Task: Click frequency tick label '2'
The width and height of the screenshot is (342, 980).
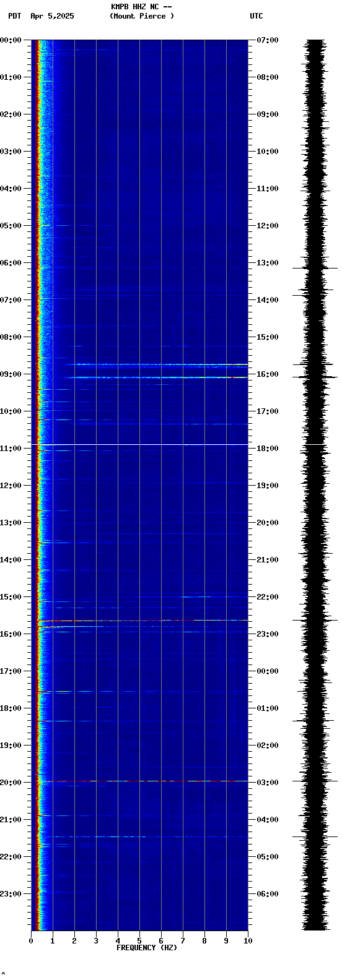Action: click(74, 941)
